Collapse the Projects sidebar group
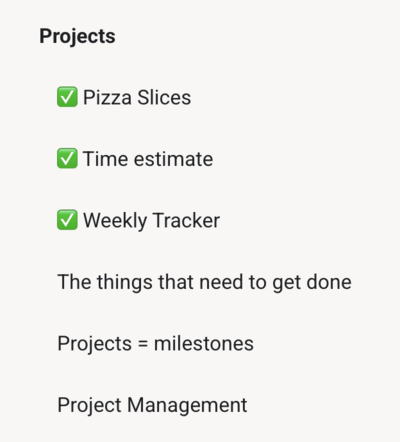The width and height of the screenshot is (400, 442). (x=77, y=36)
